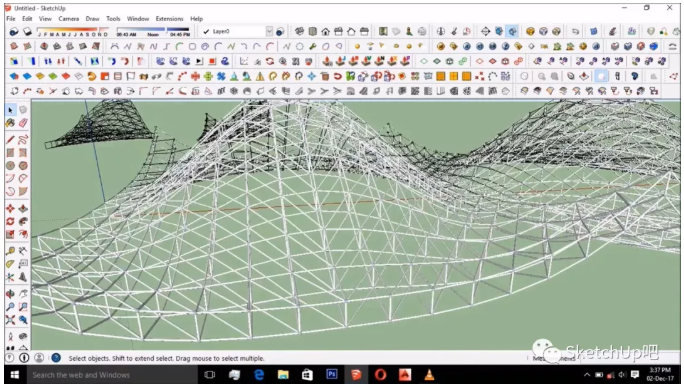Click the Zoom Extents tool
This screenshot has width=684, height=386.
tap(10, 320)
